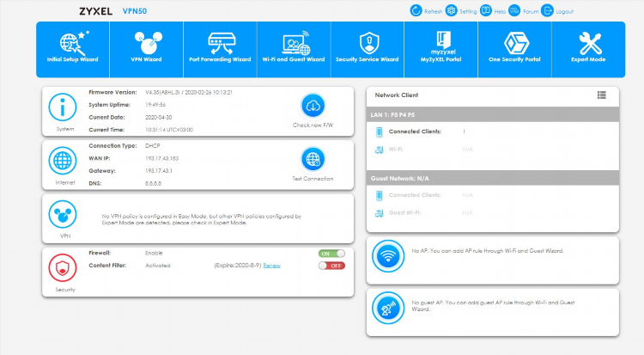Click the LAN 1 Wi-Fi router icon

[379, 150]
